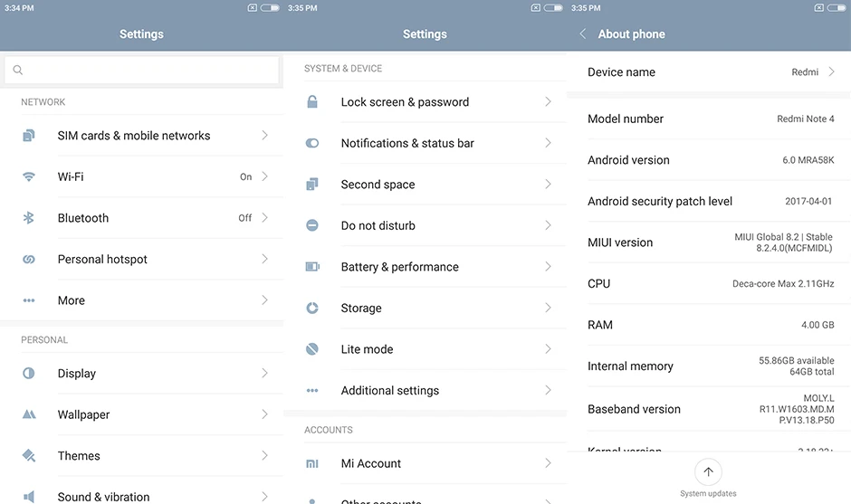Expand Storage row chevron

[548, 308]
